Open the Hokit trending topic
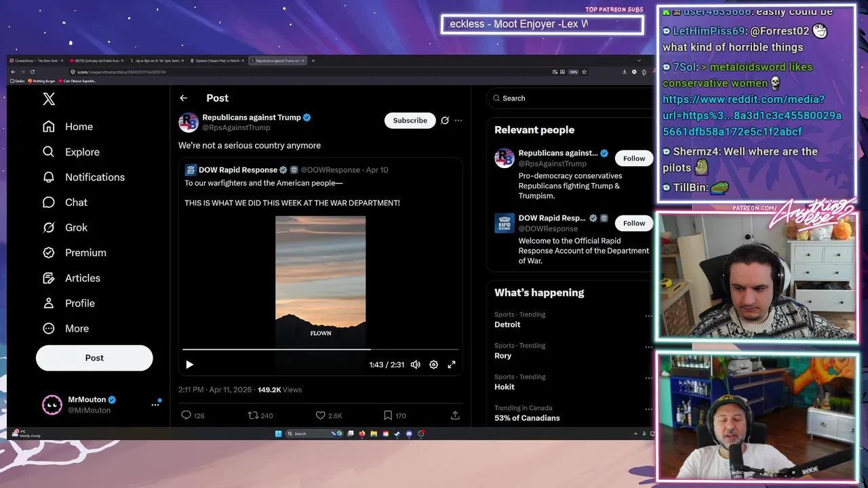 coord(505,387)
